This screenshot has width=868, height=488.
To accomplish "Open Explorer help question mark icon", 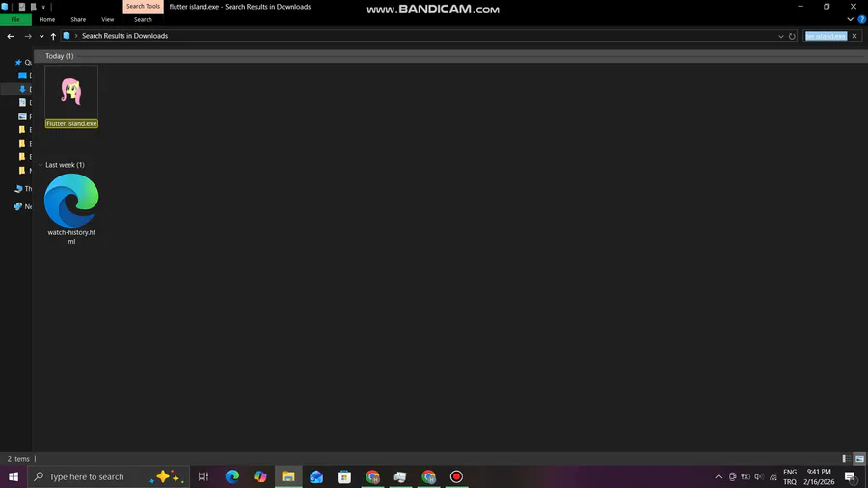I will (862, 19).
